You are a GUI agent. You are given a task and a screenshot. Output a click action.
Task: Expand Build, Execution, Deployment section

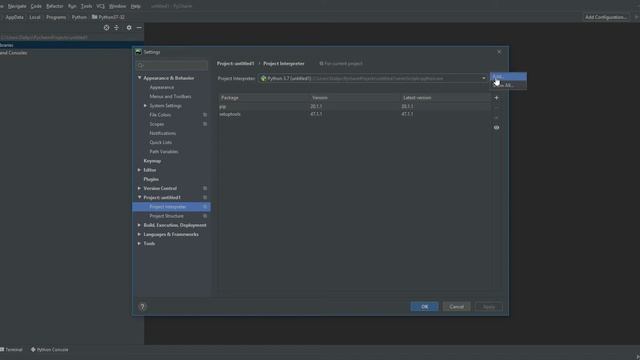click(x=140, y=225)
